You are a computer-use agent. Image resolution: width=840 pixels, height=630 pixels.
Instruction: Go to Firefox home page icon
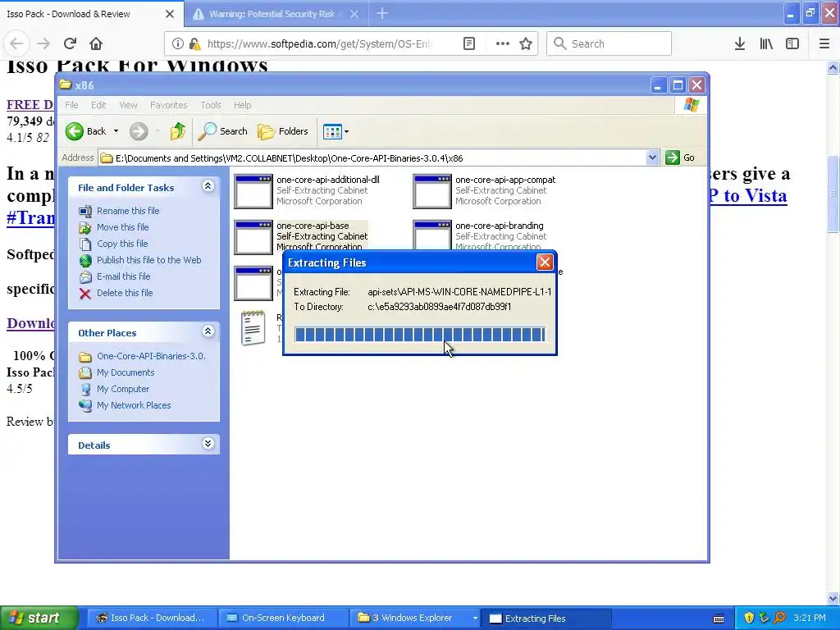point(96,44)
